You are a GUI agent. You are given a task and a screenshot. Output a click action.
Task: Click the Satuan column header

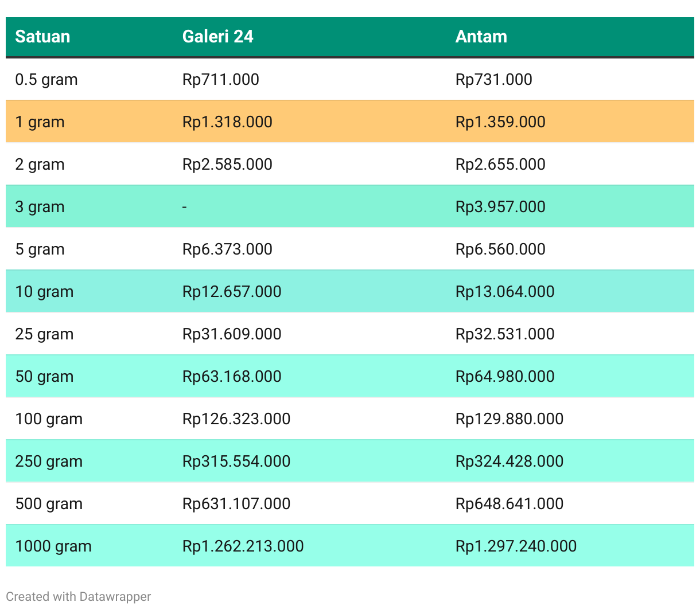42,37
